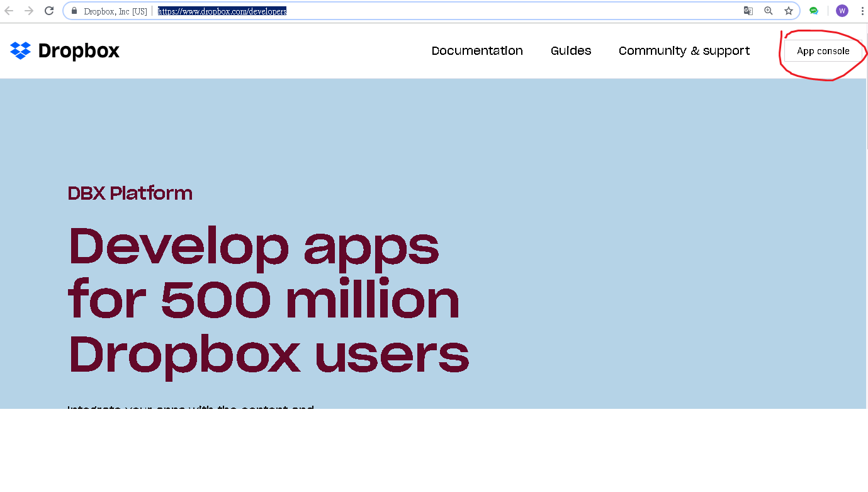Toggle the bookmark star for this page
Viewport: 868px width, 492px height.
click(x=789, y=11)
